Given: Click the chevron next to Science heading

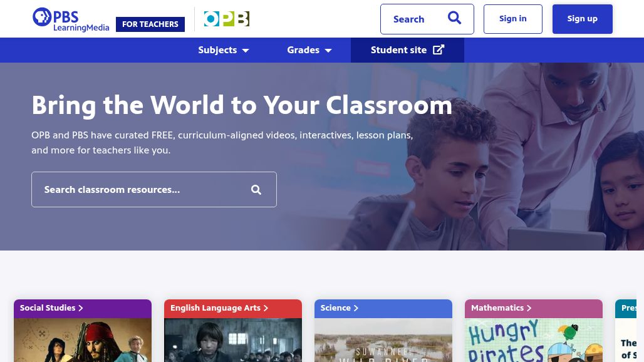Looking at the screenshot, I should tap(356, 308).
